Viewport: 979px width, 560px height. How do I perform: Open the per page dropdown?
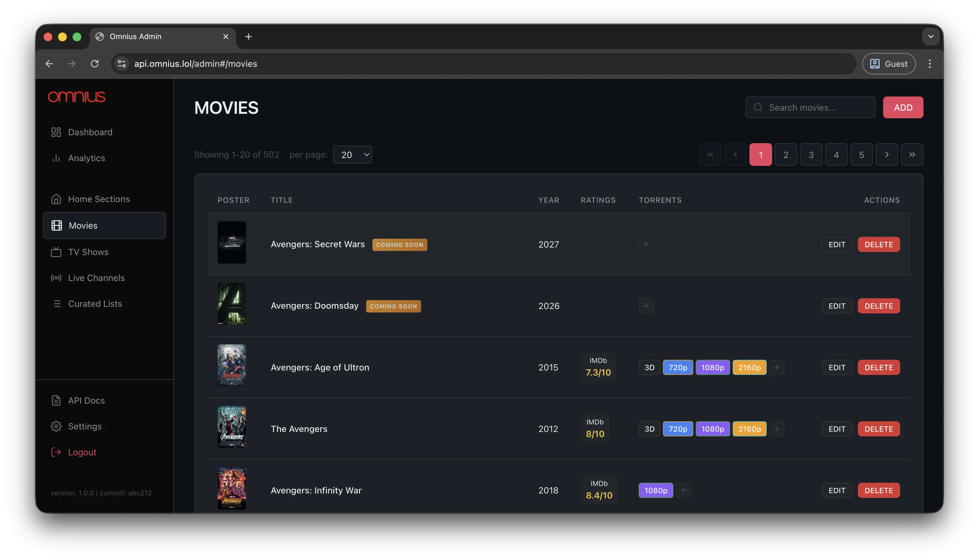pos(352,154)
